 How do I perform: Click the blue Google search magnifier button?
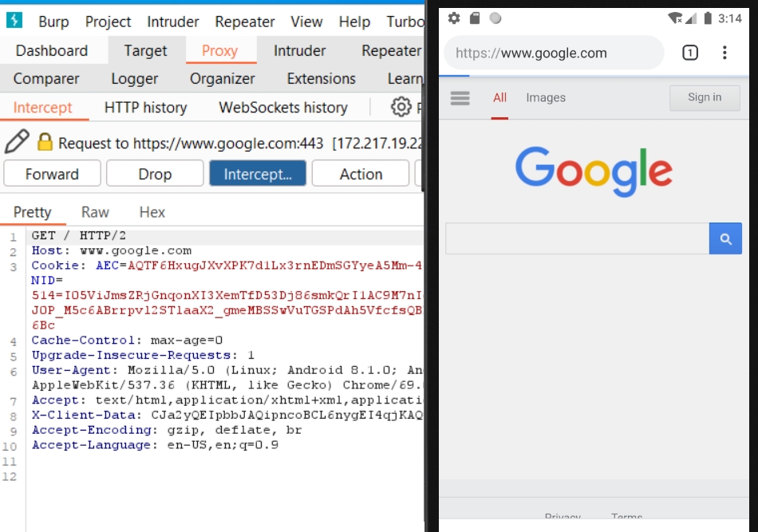725,238
